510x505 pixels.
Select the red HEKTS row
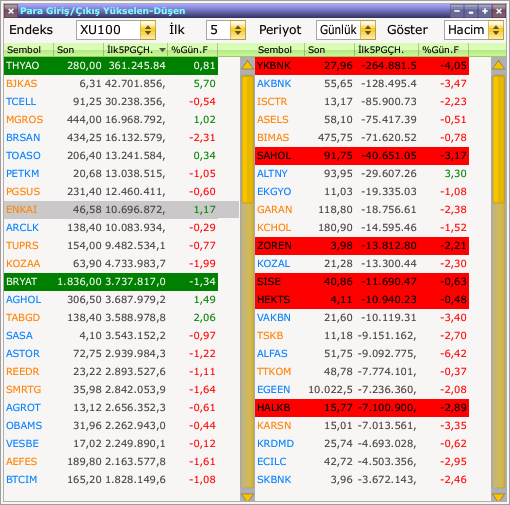point(362,300)
